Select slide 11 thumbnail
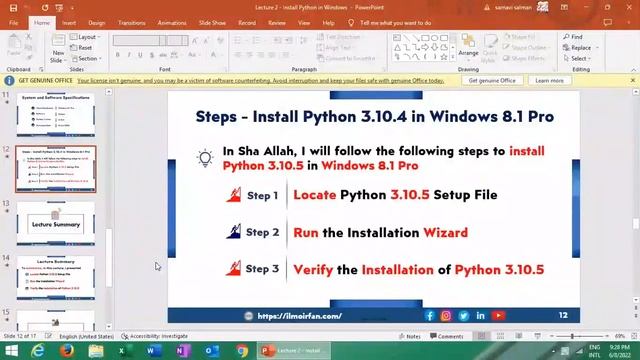The image size is (640, 360). [56, 114]
